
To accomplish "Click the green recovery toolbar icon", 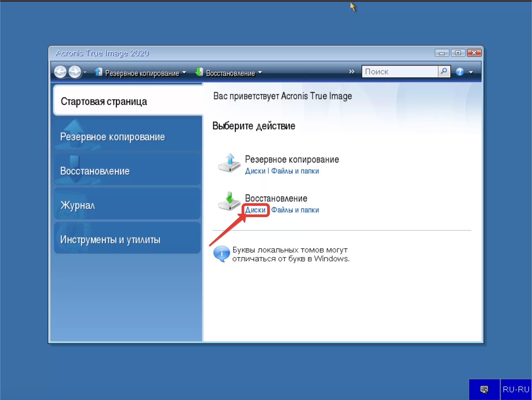I will pyautogui.click(x=199, y=72).
